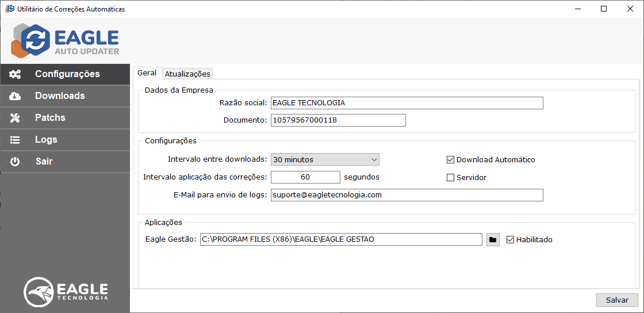Select Sair to exit the application

65,162
